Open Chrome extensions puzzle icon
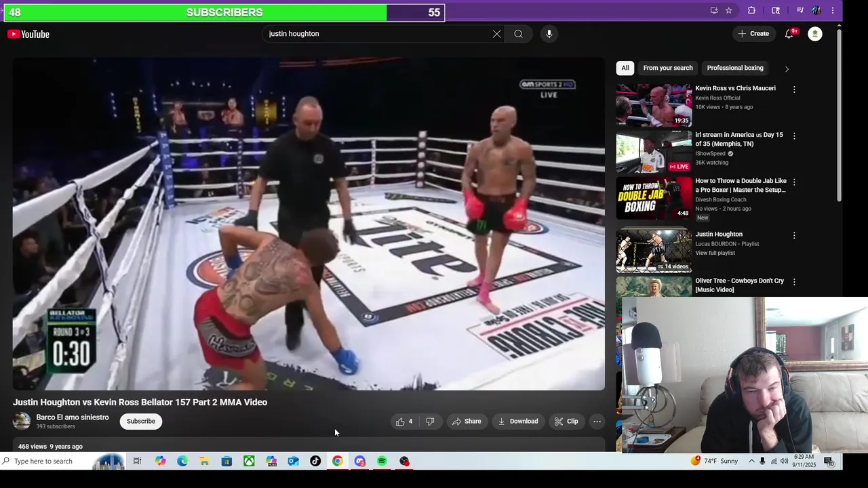The width and height of the screenshot is (868, 488). (751, 10)
